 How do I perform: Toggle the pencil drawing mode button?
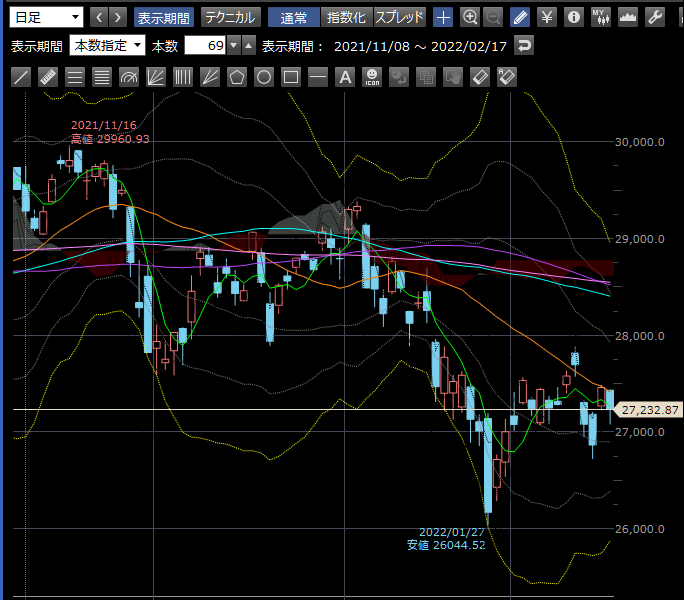[520, 17]
